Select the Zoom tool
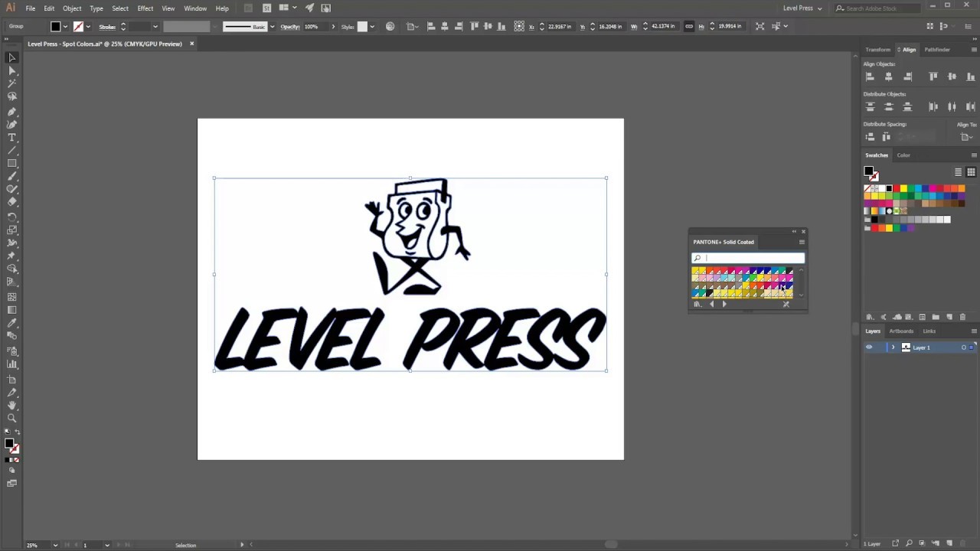 pos(12,418)
